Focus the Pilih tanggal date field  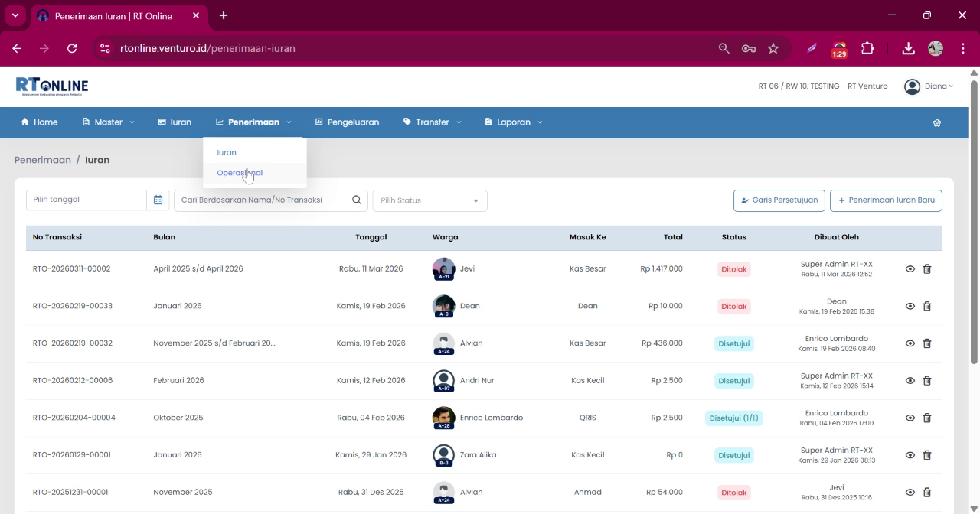pos(87,200)
